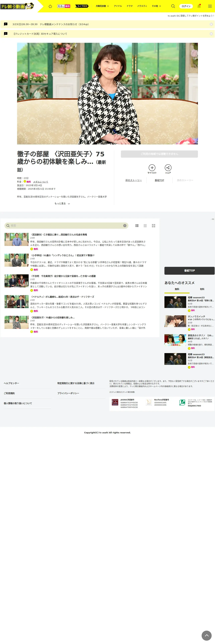Click the dark 番組TOP sidebar button
215x644 pixels.
point(190,271)
